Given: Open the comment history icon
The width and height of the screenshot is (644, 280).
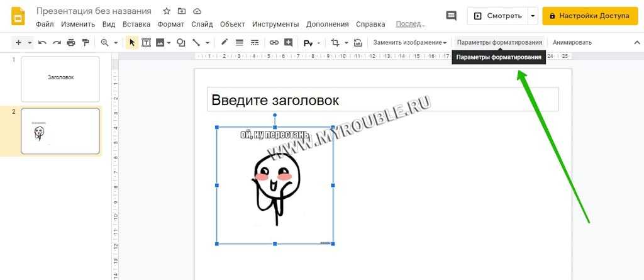Looking at the screenshot, I should click(450, 16).
